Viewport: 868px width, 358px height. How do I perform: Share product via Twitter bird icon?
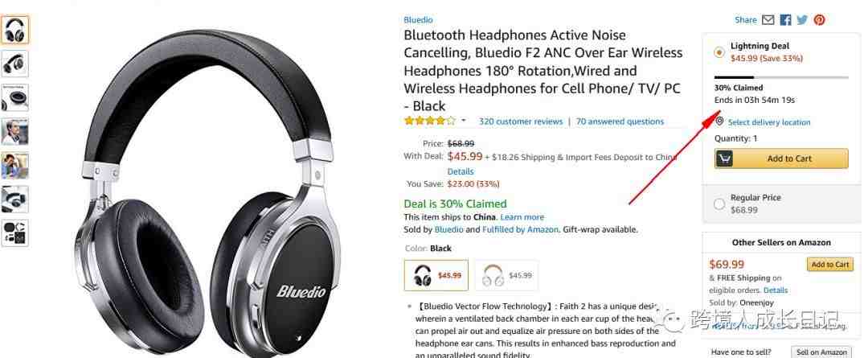point(802,20)
